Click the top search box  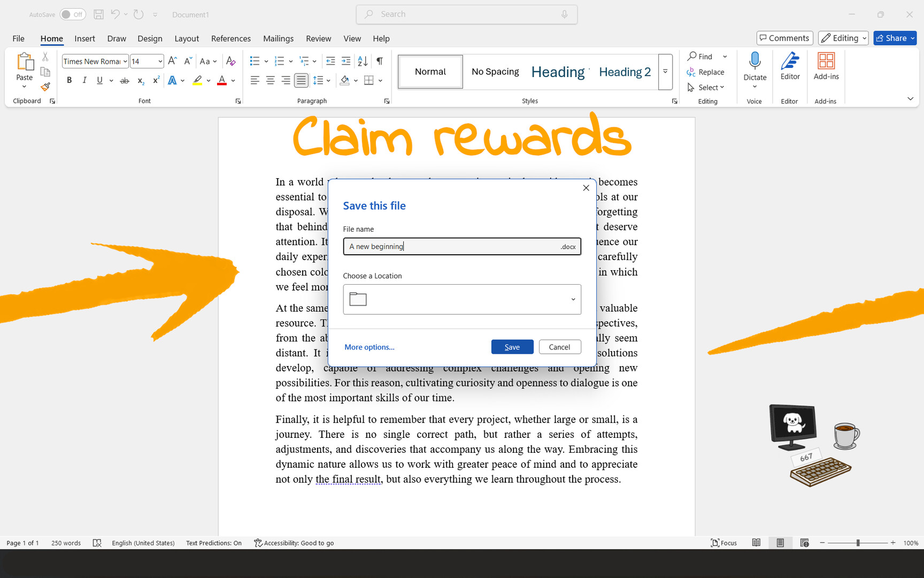click(x=467, y=14)
